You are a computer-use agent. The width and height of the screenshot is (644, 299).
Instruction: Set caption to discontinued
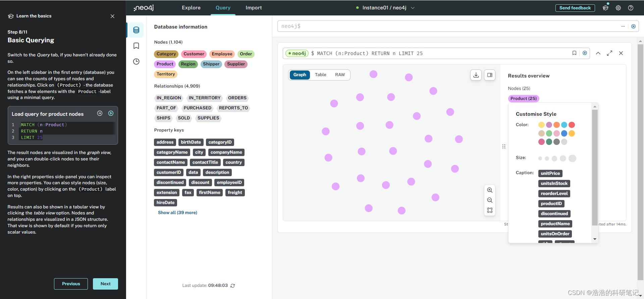(554, 214)
